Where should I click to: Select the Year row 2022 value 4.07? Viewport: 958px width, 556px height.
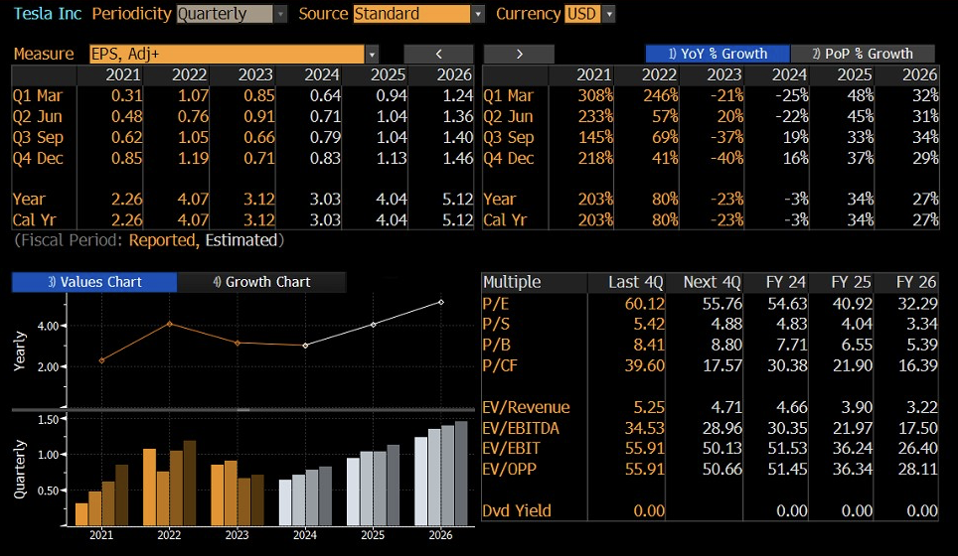pos(193,199)
